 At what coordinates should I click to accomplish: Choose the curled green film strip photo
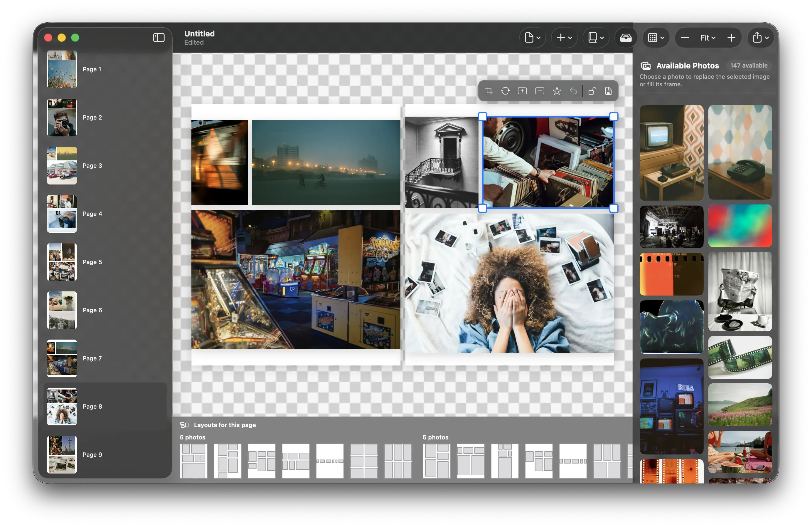pyautogui.click(x=740, y=358)
